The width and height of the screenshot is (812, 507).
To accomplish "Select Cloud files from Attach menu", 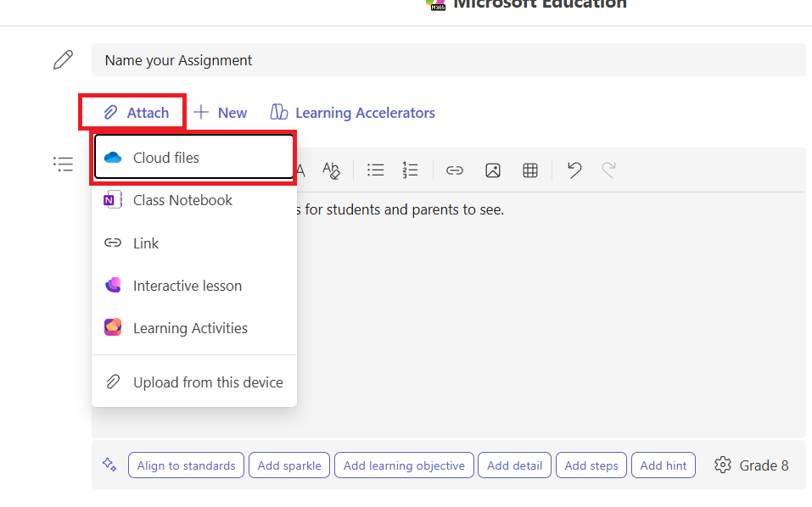I will coord(194,158).
